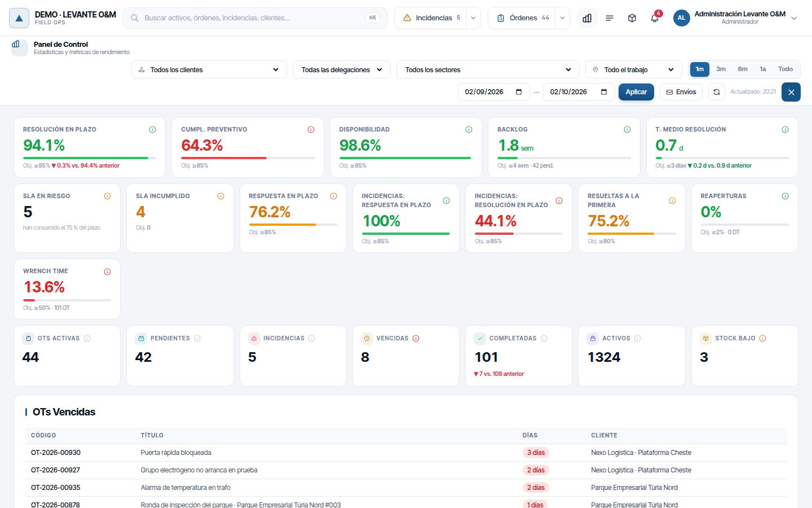Click the Levante O&M logo icon
The image size is (812, 508).
pos(19,18)
